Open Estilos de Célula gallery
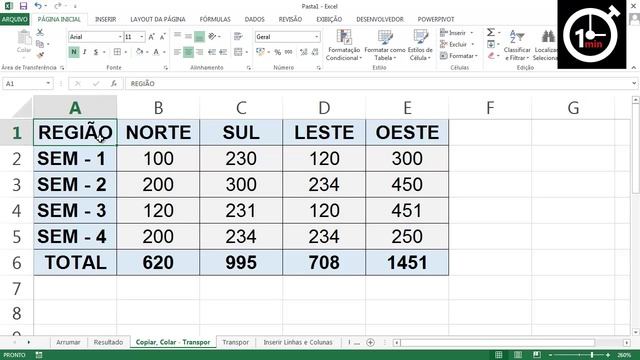Screen dimensions: 640x360 point(420,45)
